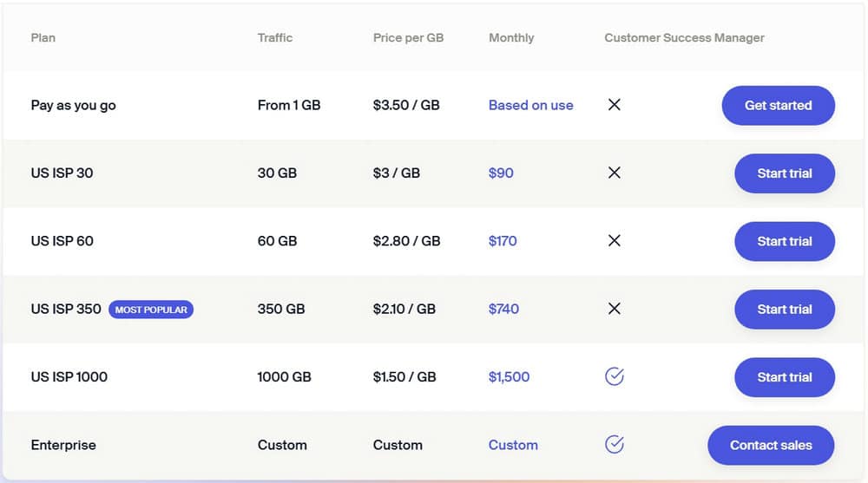
Task: Click the $170 monthly price
Action: [x=503, y=241]
